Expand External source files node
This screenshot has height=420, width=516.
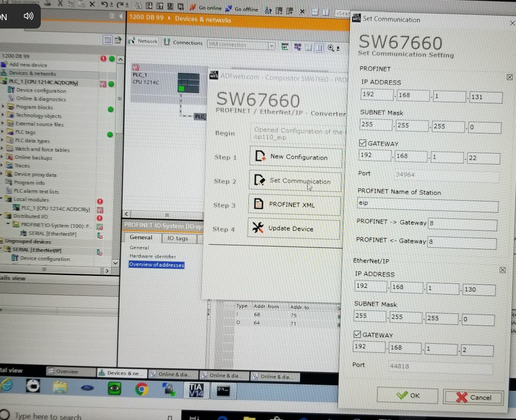coord(3,123)
